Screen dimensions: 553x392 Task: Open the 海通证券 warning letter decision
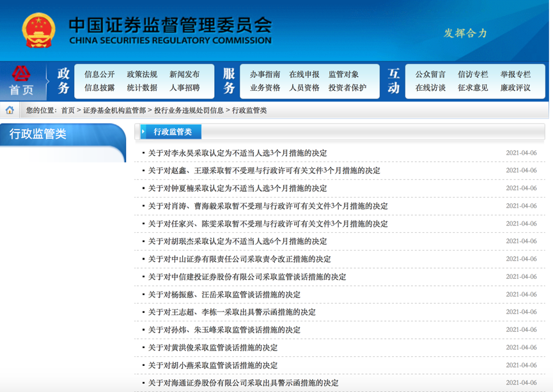click(x=243, y=383)
